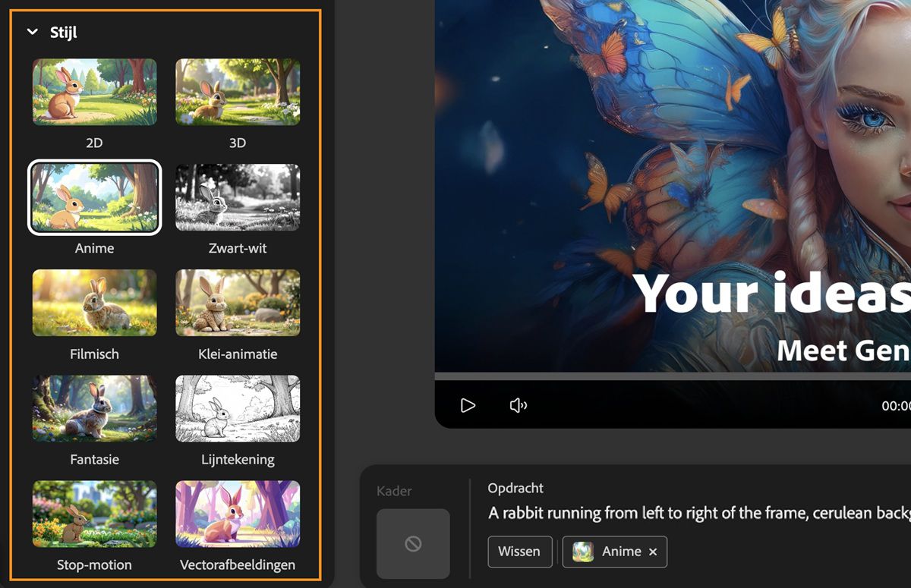Screen dimensions: 911x588
Task: Apply the Lijntekening style thumbnail
Action: pos(238,408)
